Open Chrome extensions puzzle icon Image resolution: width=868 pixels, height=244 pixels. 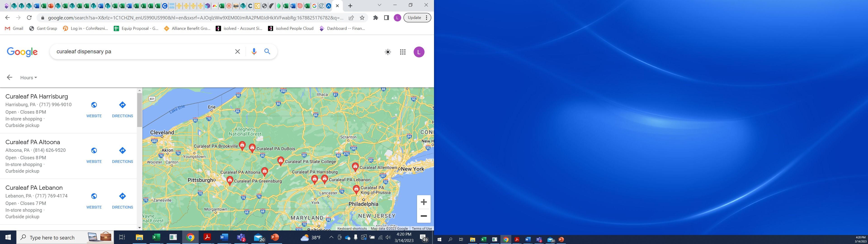(375, 18)
